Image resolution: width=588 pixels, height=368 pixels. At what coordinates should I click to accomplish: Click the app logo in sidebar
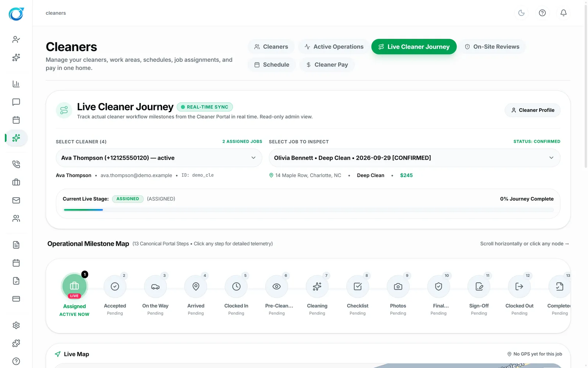click(16, 14)
